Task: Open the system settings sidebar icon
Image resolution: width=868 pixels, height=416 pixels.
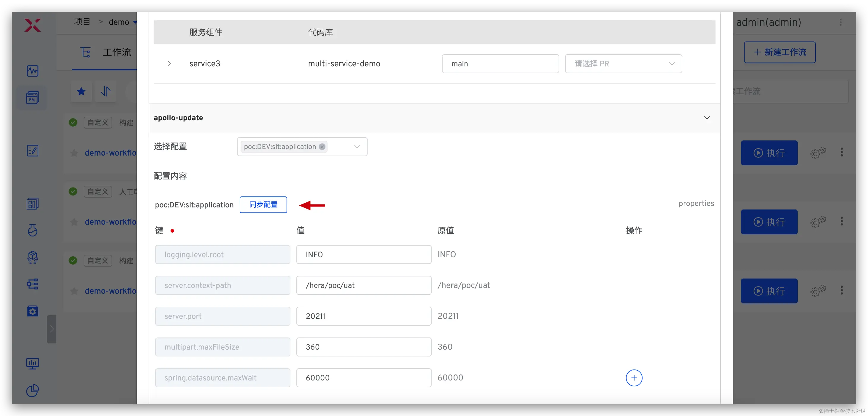Action: (x=32, y=311)
